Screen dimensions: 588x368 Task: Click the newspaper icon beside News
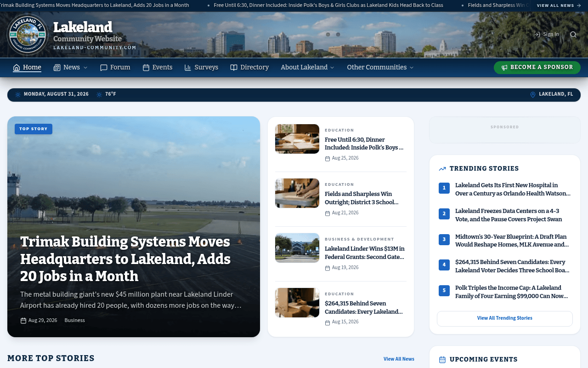[x=57, y=68]
